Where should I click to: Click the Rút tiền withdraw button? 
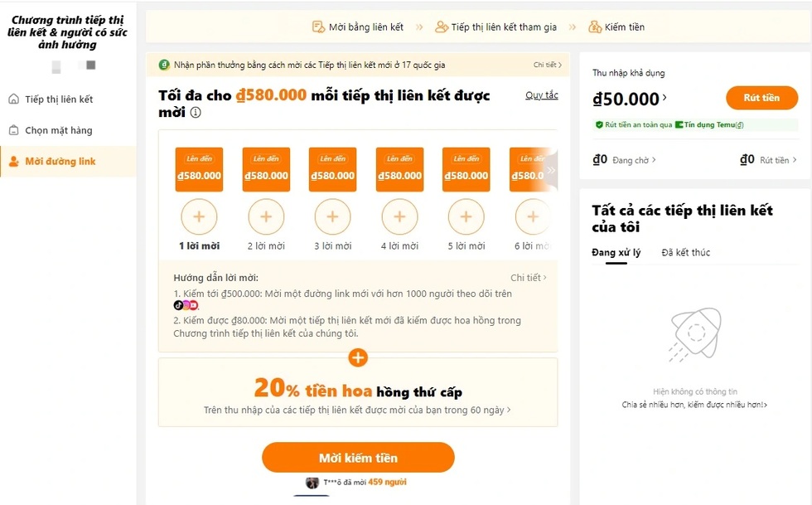(x=761, y=98)
